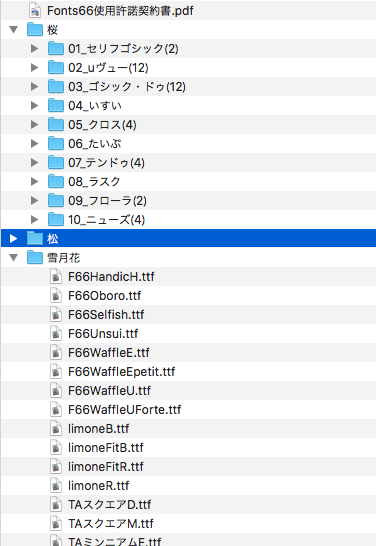Click the 03_ゴシック・ドゥ(12) folder icon
376x546 pixels.
(x=56, y=86)
